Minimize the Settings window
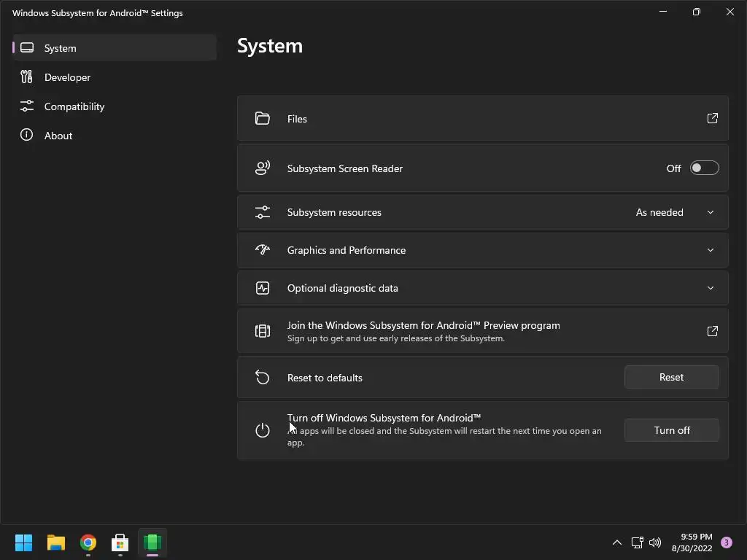The width and height of the screenshot is (747, 560). [x=663, y=12]
